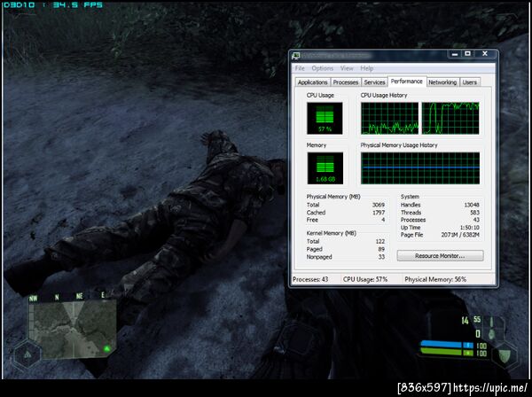
Task: Click the Page File value 2071M / 6382M
Action: (460, 235)
